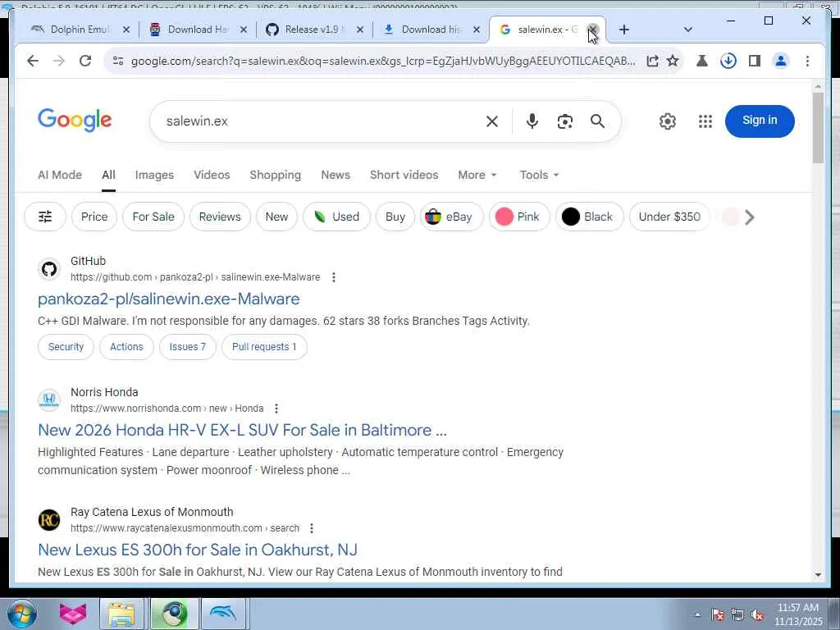Apply the eBay filter chip
This screenshot has width=840, height=630.
tap(451, 217)
